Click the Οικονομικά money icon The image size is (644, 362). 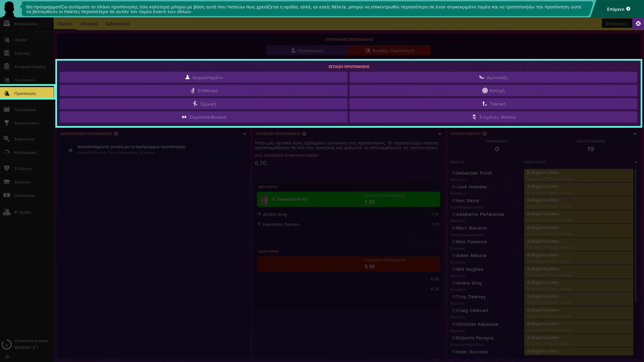pyautogui.click(x=7, y=195)
